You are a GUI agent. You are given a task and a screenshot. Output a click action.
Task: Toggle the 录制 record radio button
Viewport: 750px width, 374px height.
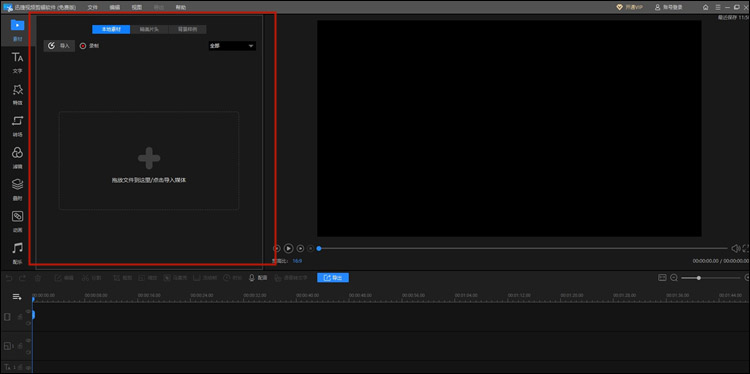[83, 46]
